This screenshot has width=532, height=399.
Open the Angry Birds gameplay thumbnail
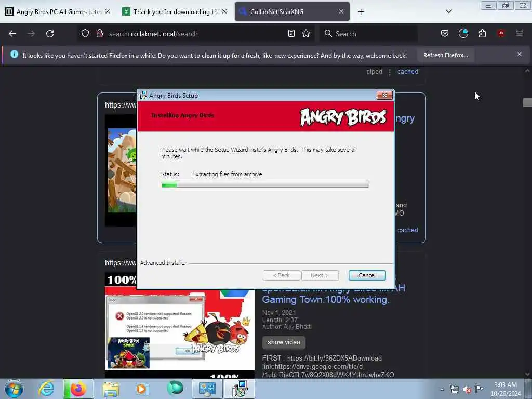pyautogui.click(x=121, y=170)
